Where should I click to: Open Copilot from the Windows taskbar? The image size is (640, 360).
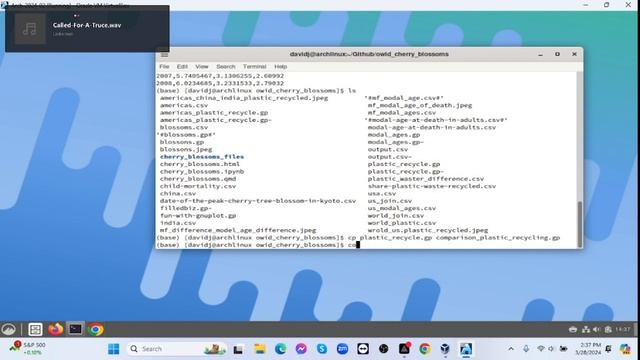[625, 349]
